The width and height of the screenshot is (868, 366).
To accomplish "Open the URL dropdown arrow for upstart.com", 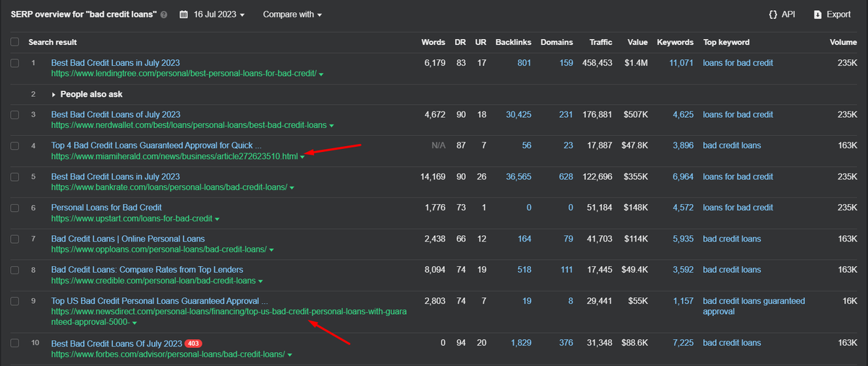I will pyautogui.click(x=217, y=219).
